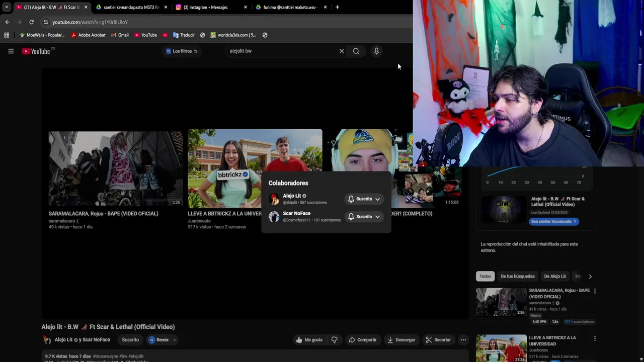The height and width of the screenshot is (362, 644).
Task: Click the search magnifier button
Action: tap(356, 51)
